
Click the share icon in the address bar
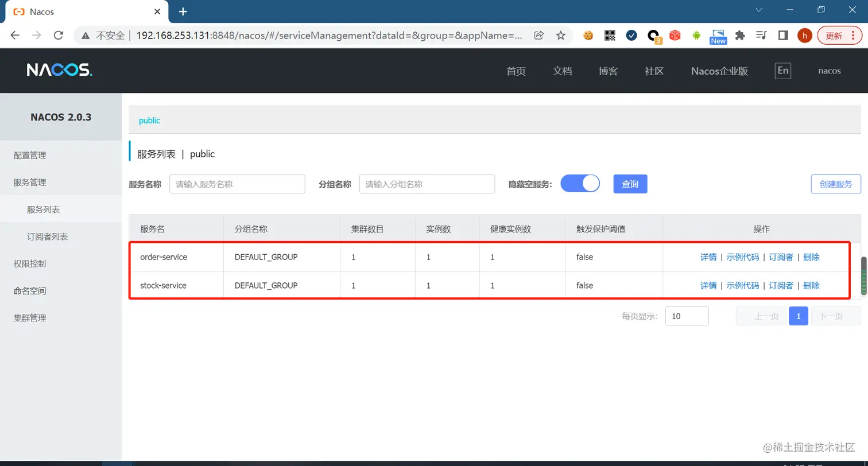pos(538,36)
